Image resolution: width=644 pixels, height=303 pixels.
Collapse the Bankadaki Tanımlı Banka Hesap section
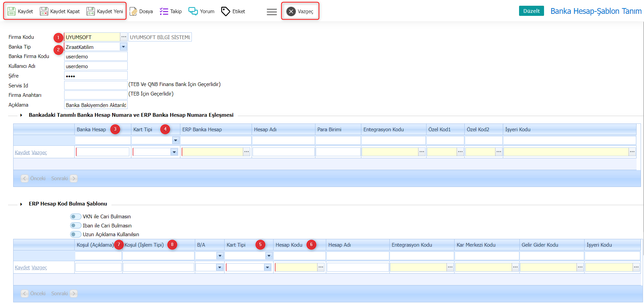21,115
